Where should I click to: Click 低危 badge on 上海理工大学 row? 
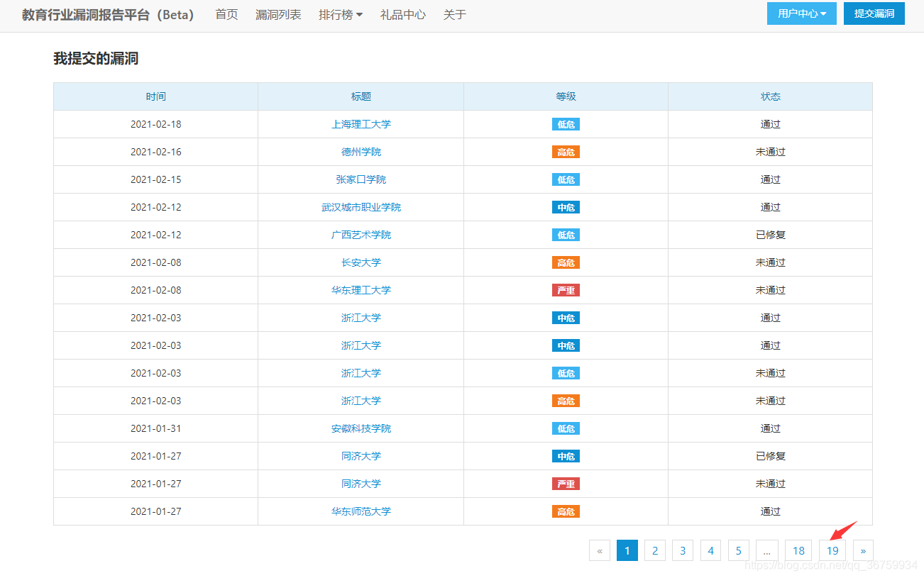coord(566,124)
